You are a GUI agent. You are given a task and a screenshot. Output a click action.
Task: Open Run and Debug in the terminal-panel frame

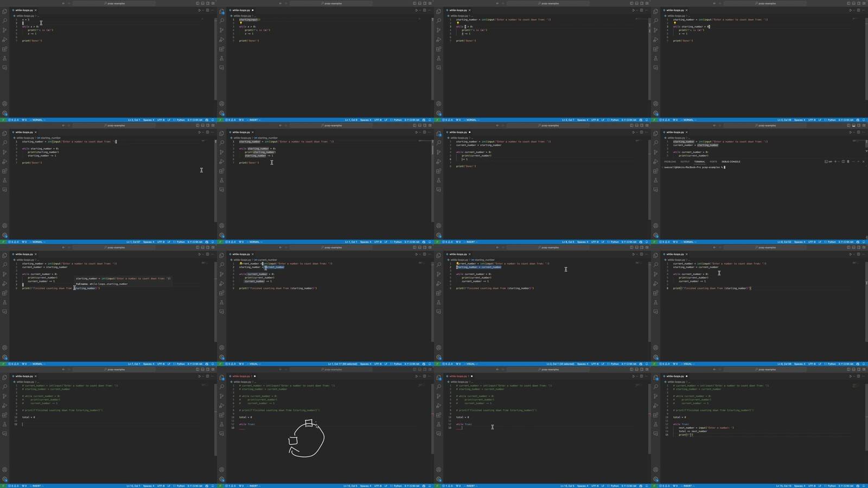[x=655, y=162]
